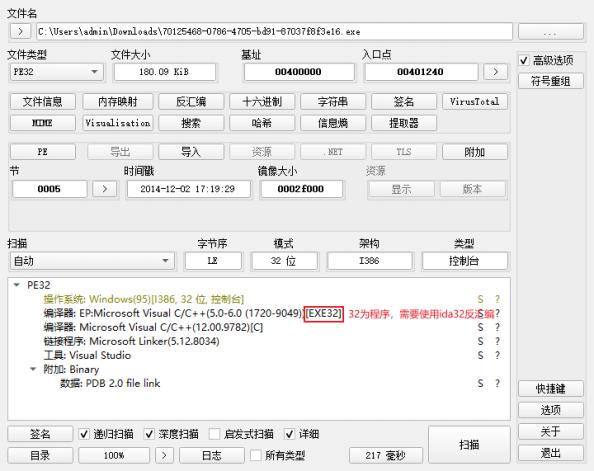594x471 pixels.
Task: Click the PE button
Action: pyautogui.click(x=42, y=152)
